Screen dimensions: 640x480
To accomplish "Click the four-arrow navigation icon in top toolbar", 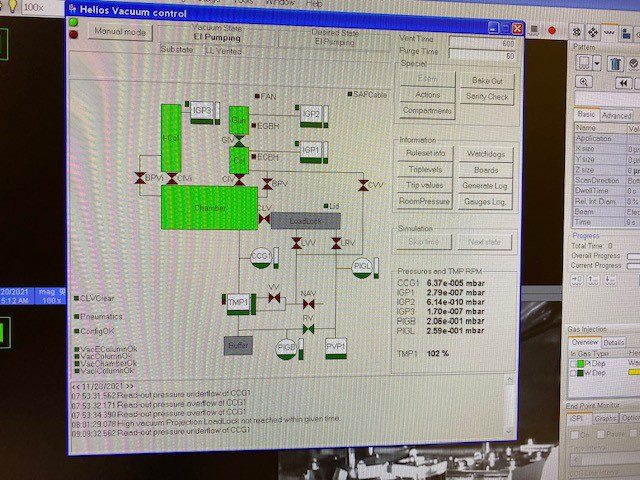I will click(x=593, y=32).
